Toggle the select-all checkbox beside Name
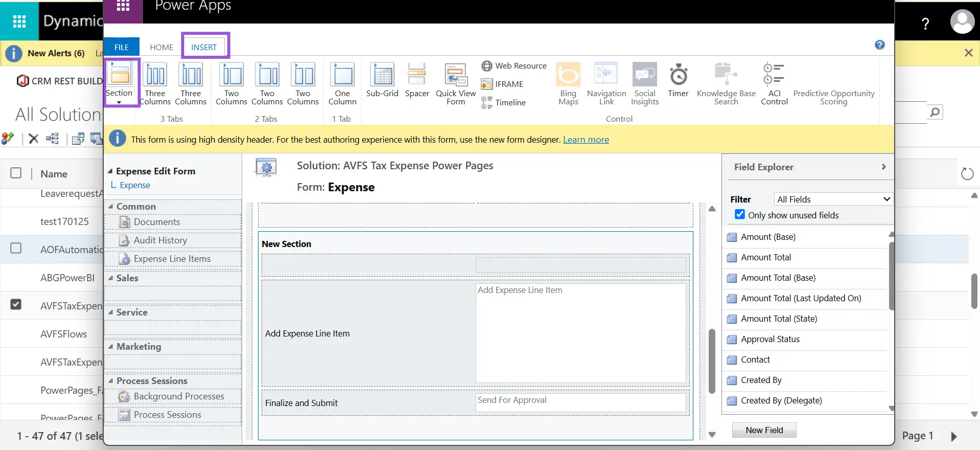The image size is (980, 450). 16,173
